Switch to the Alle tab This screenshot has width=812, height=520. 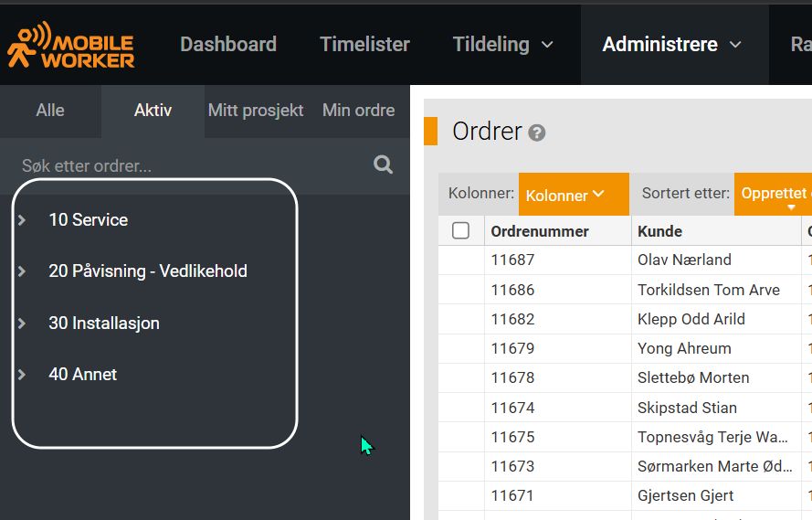pos(50,111)
